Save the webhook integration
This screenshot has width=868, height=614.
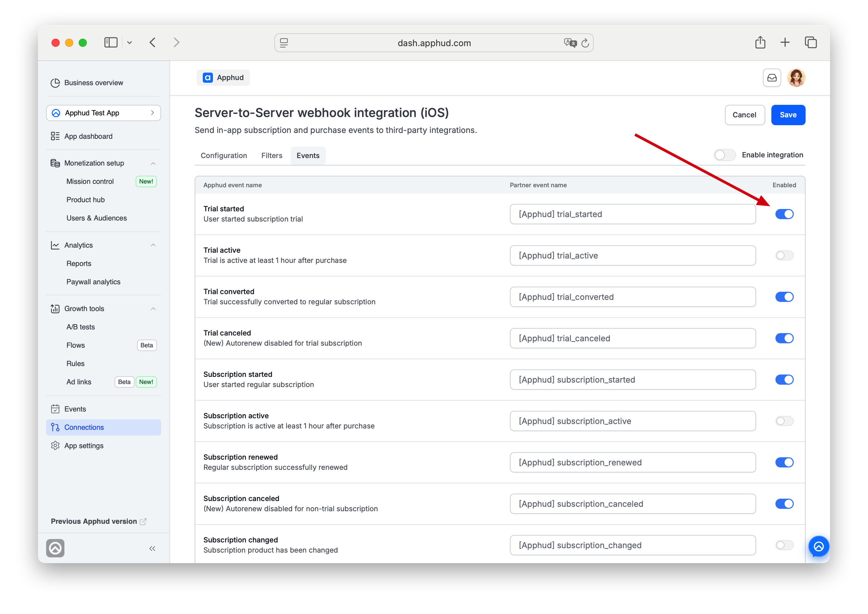point(788,115)
